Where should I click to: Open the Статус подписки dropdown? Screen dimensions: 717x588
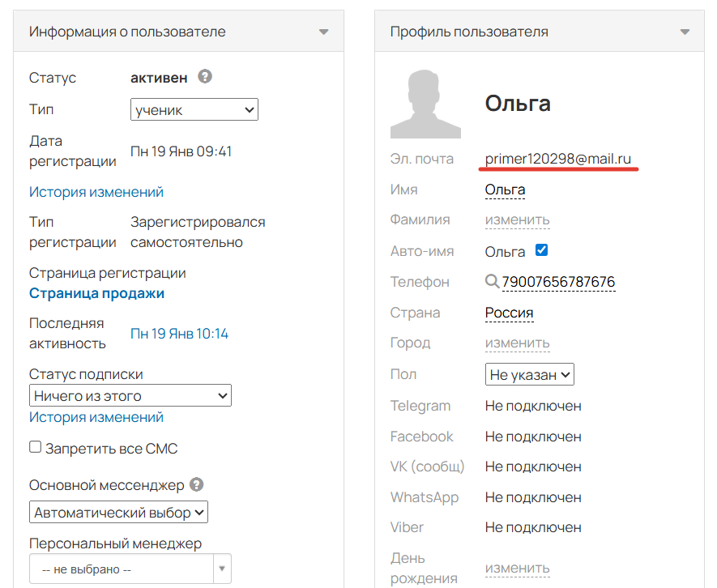pos(130,395)
